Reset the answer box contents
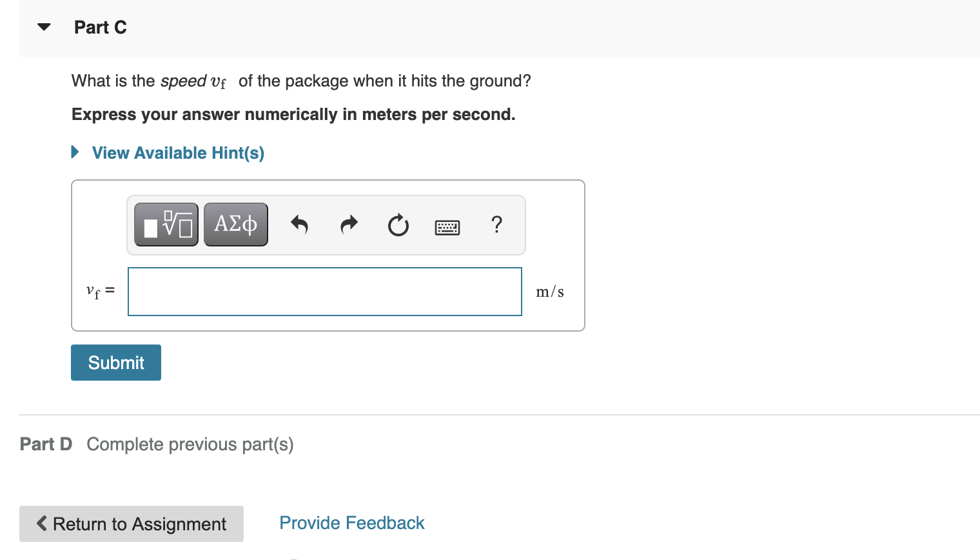This screenshot has height=560, width=980. click(398, 225)
